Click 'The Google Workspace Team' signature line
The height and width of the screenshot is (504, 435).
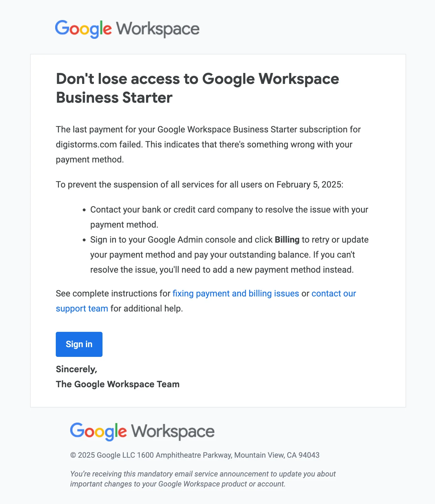[x=118, y=384]
